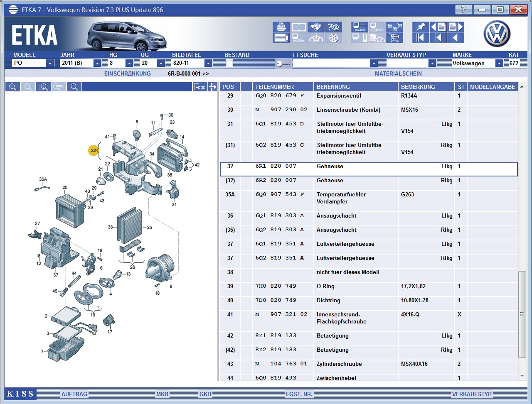This screenshot has height=404, width=532.
Task: Go to next page with document-arrow icon
Action: click(x=456, y=27)
